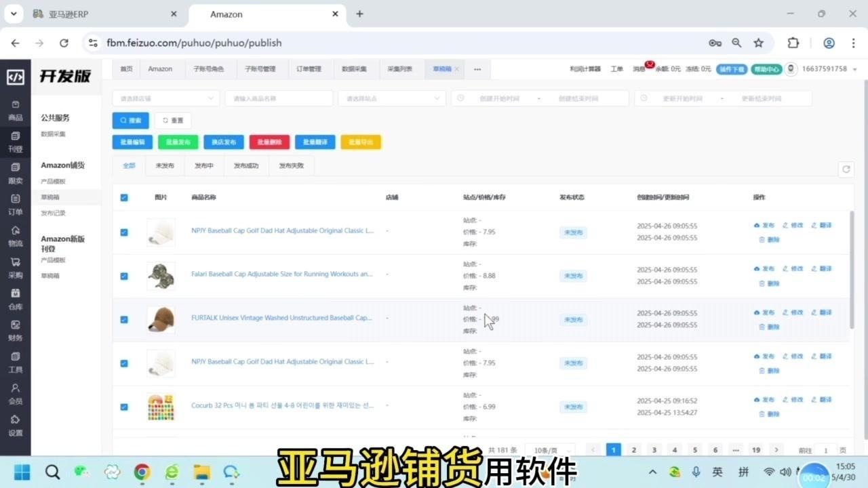Go to page 2 in pagination
This screenshot has width=868, height=488.
coord(634,450)
